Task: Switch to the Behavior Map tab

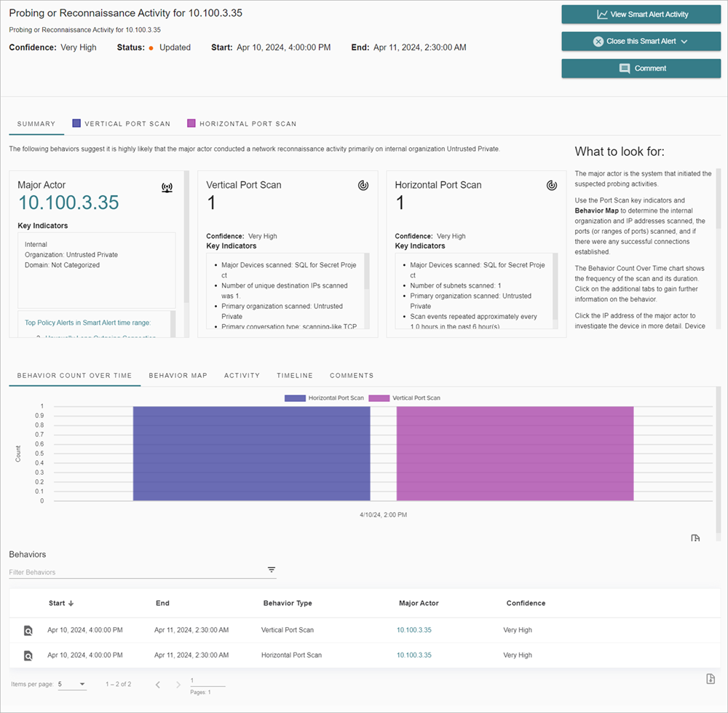Action: tap(178, 375)
